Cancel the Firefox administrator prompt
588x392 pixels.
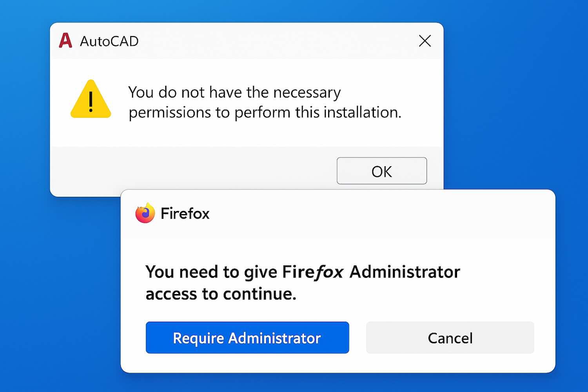pyautogui.click(x=450, y=338)
